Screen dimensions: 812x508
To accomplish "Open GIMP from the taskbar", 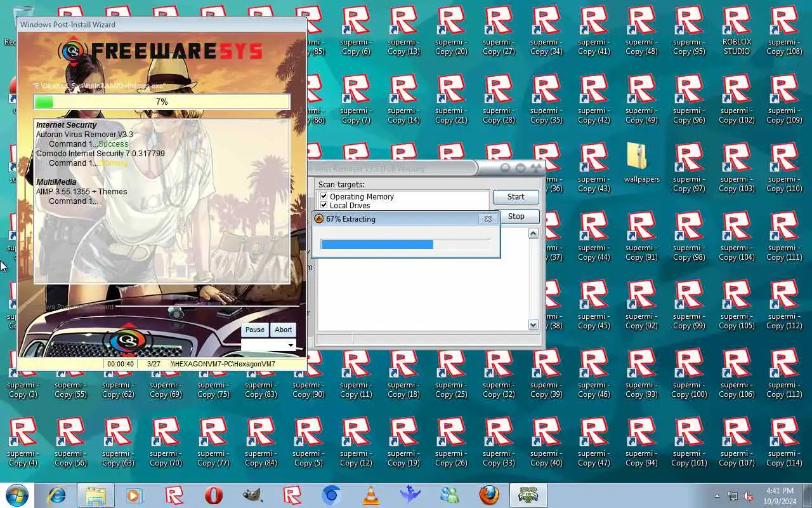I will (252, 495).
